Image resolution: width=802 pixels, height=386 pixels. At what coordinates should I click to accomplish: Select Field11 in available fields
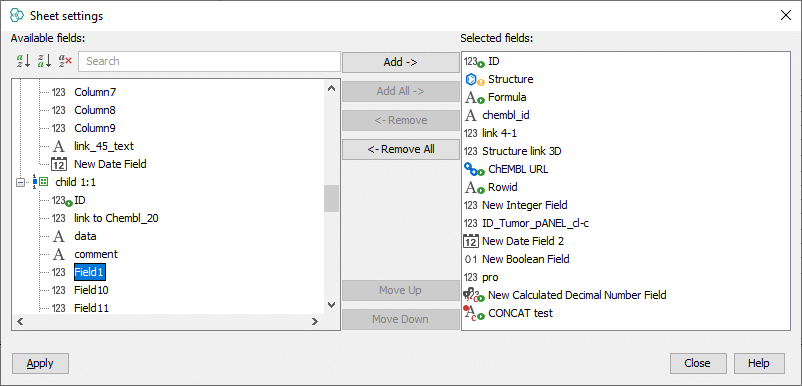coord(91,308)
